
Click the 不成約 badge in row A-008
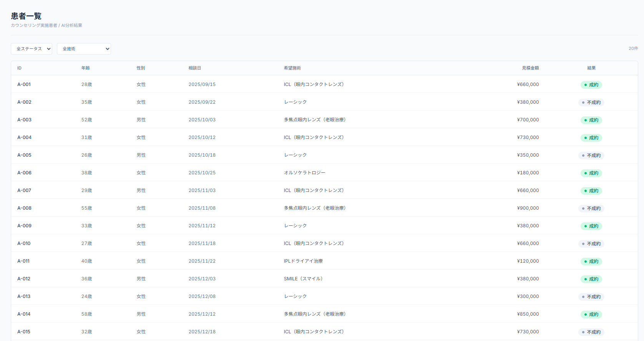tap(591, 209)
